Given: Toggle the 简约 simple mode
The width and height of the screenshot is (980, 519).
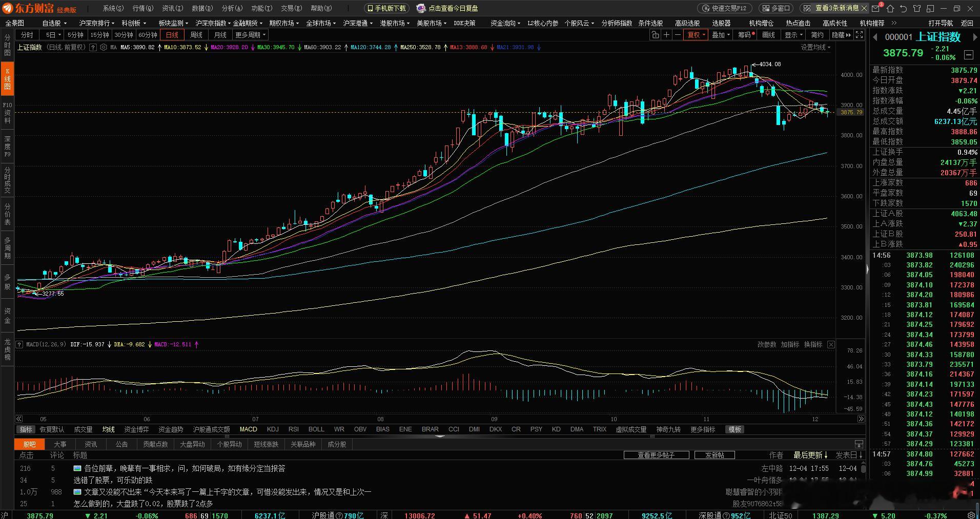Looking at the screenshot, I should (817, 35).
